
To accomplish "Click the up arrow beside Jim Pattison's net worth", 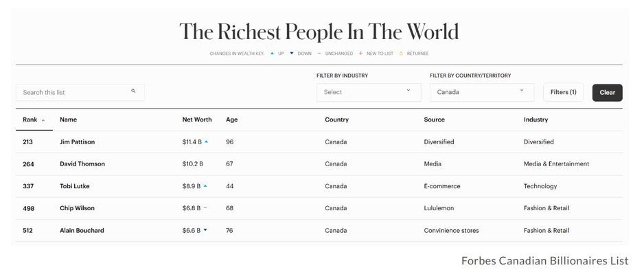I will pyautogui.click(x=206, y=141).
